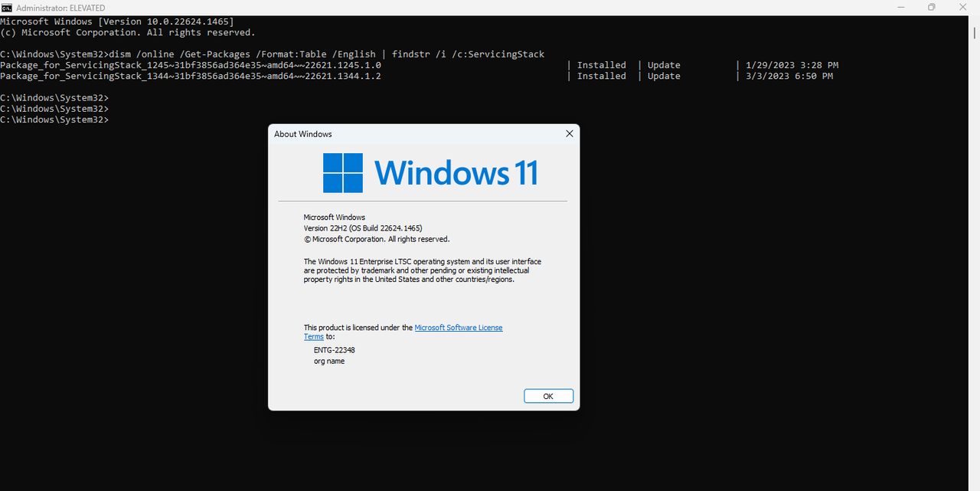The width and height of the screenshot is (980, 491).
Task: Select the Administrator: ELEVATED title text
Action: [x=60, y=8]
